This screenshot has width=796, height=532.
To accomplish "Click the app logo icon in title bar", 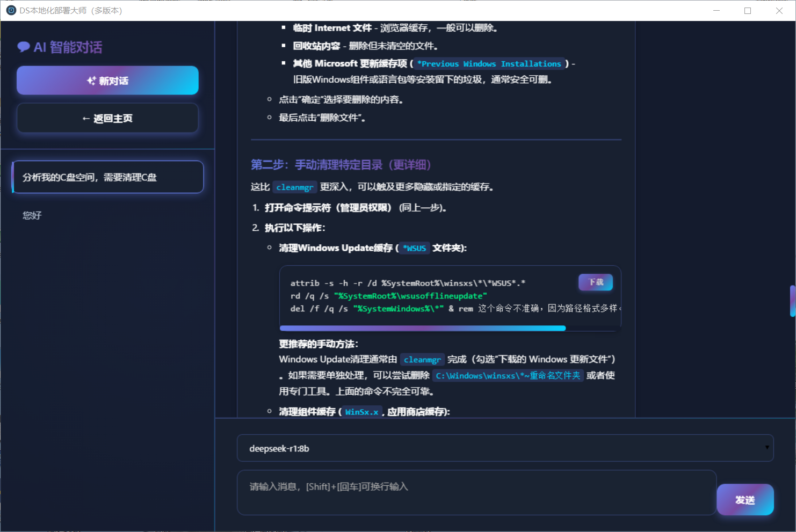I will click(11, 10).
